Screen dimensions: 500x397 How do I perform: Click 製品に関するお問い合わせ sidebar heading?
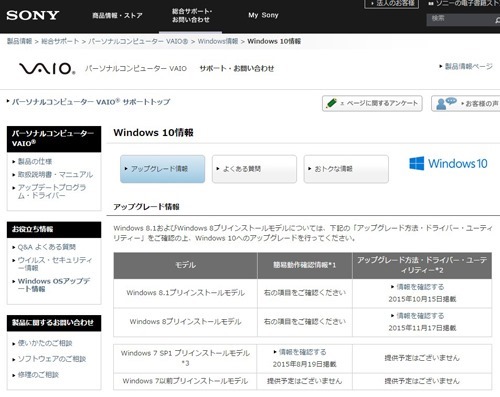pyautogui.click(x=54, y=323)
